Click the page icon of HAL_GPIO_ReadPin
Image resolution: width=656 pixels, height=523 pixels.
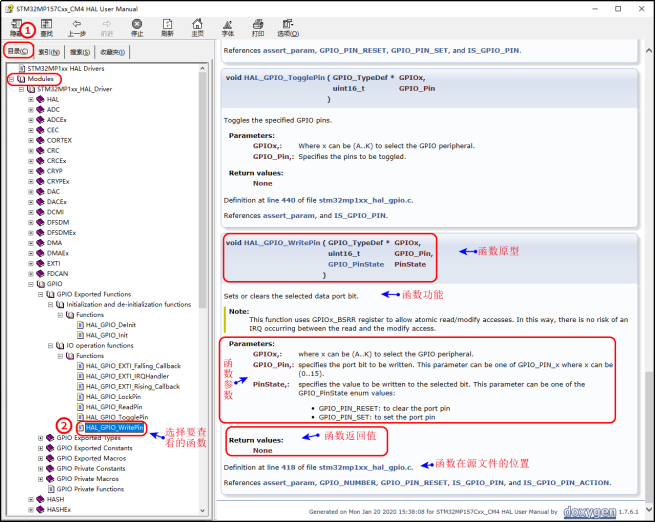pos(81,407)
